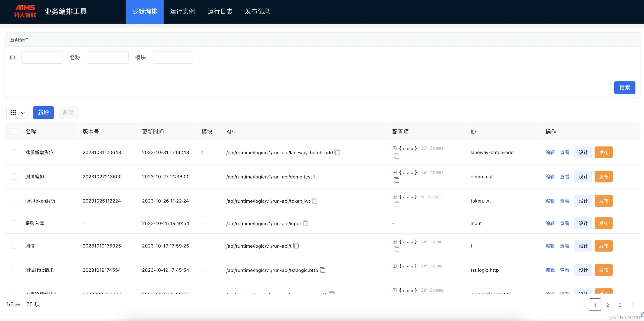Expand the jwt-token解析 config JSON

(394, 197)
